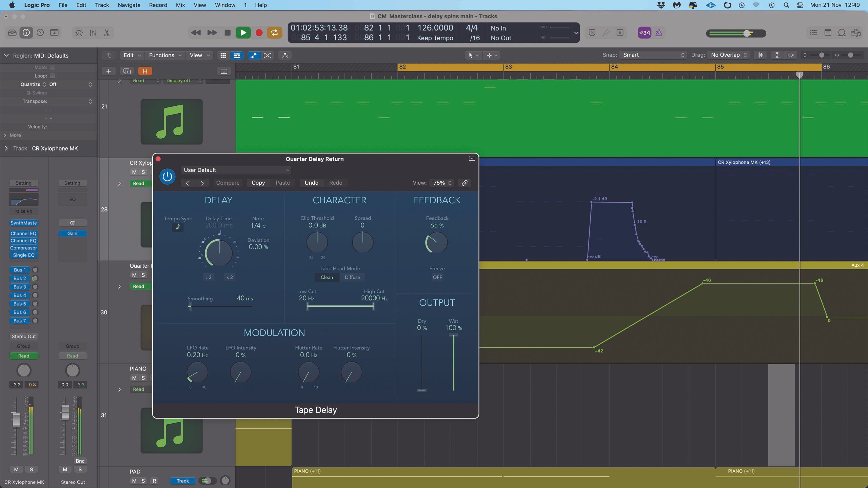This screenshot has width=868, height=488.
Task: Open the Mixer sliders icon
Action: (x=93, y=33)
